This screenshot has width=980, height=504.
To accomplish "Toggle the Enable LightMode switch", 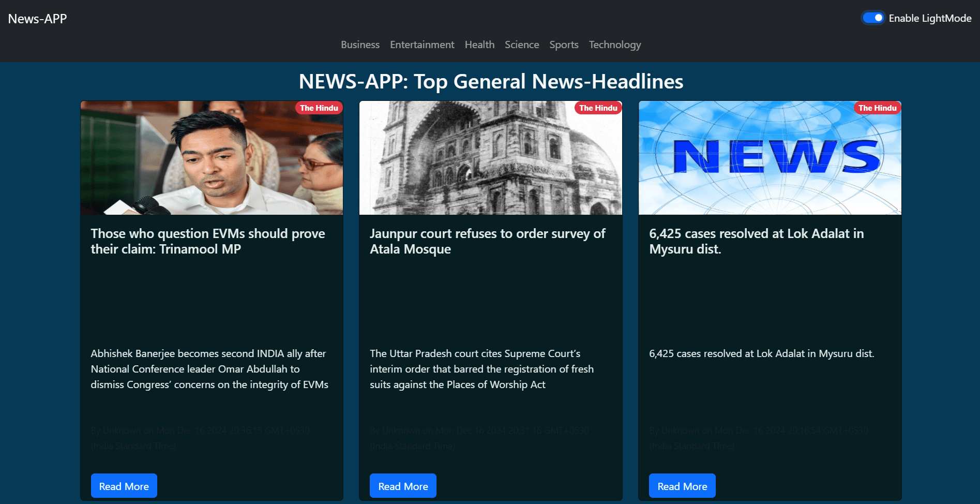I will coord(873,18).
